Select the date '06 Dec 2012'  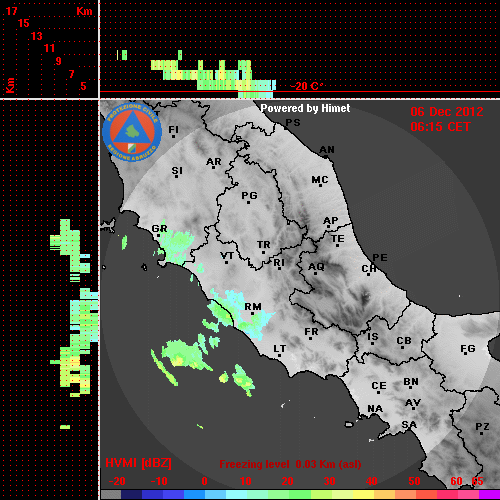(x=447, y=112)
